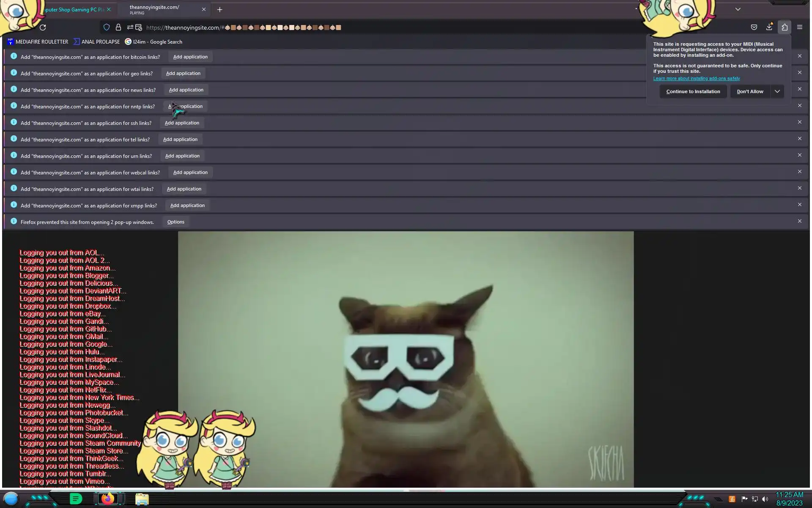Open the File Explorer taskbar icon
Screen dimensions: 812x508
pos(142,499)
